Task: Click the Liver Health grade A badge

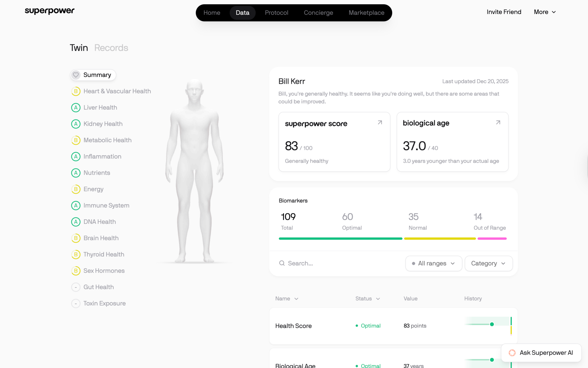Action: click(76, 108)
